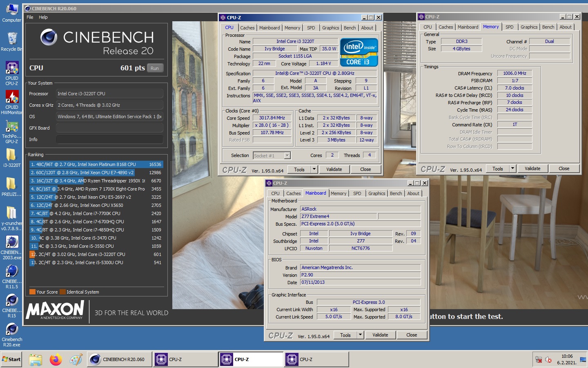Click Validate in Memory CPU-Z window

click(x=532, y=168)
